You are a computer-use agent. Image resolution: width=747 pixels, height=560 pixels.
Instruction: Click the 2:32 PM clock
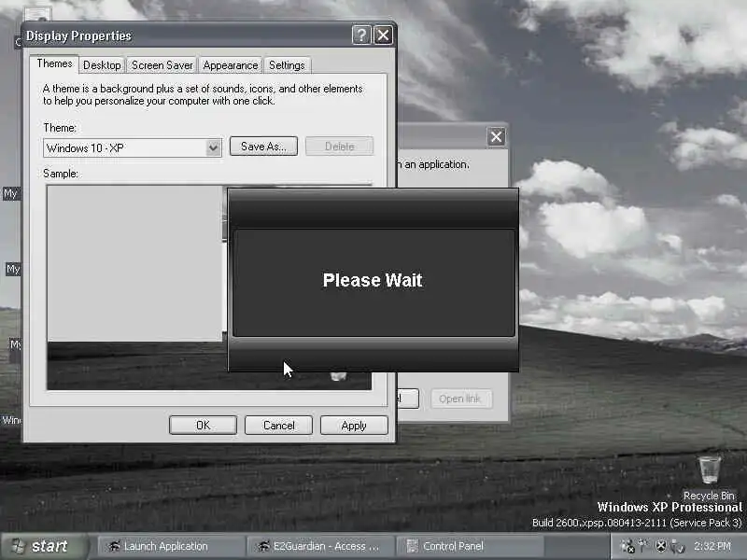coord(712,546)
